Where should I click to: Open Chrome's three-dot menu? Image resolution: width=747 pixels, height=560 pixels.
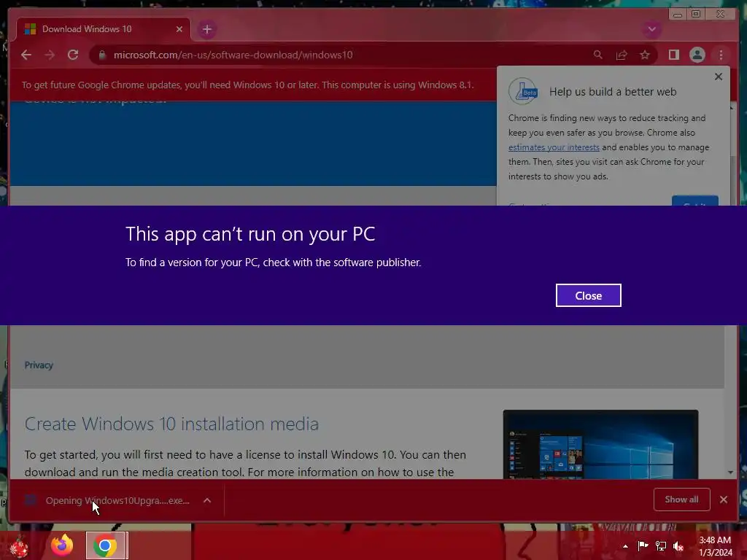[721, 55]
